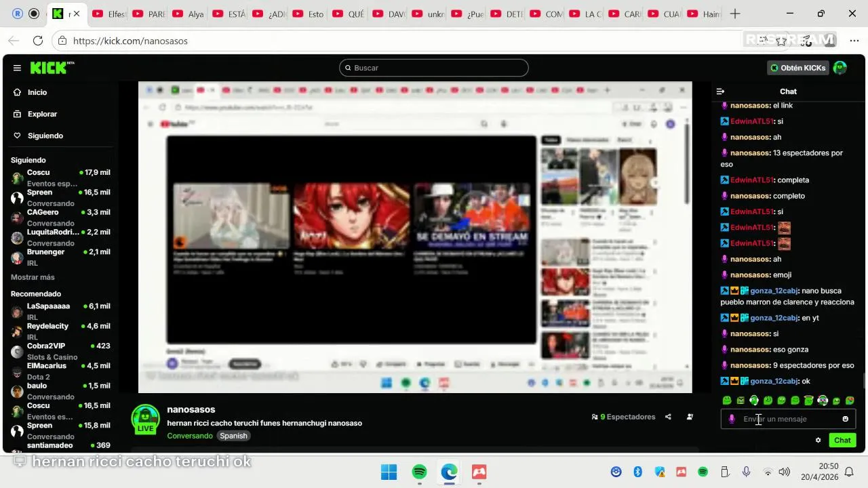
Task: Open chat settings gear icon
Action: 818,440
